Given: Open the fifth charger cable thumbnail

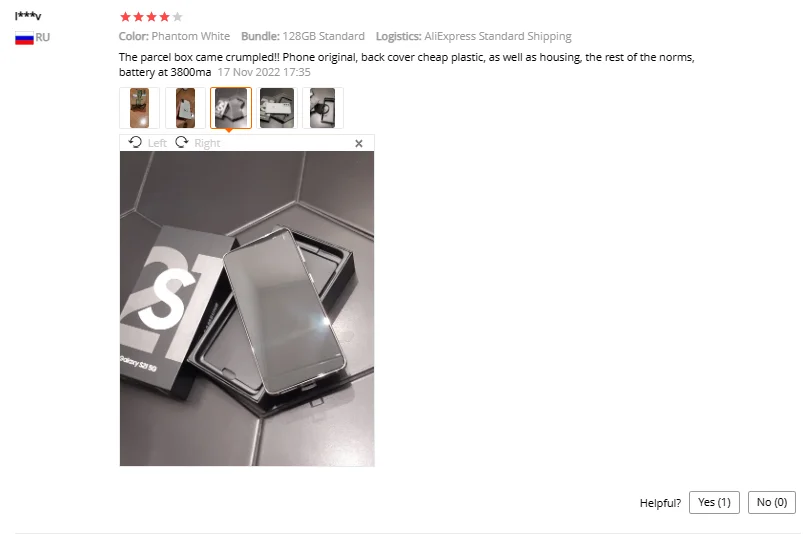Looking at the screenshot, I should pos(323,108).
